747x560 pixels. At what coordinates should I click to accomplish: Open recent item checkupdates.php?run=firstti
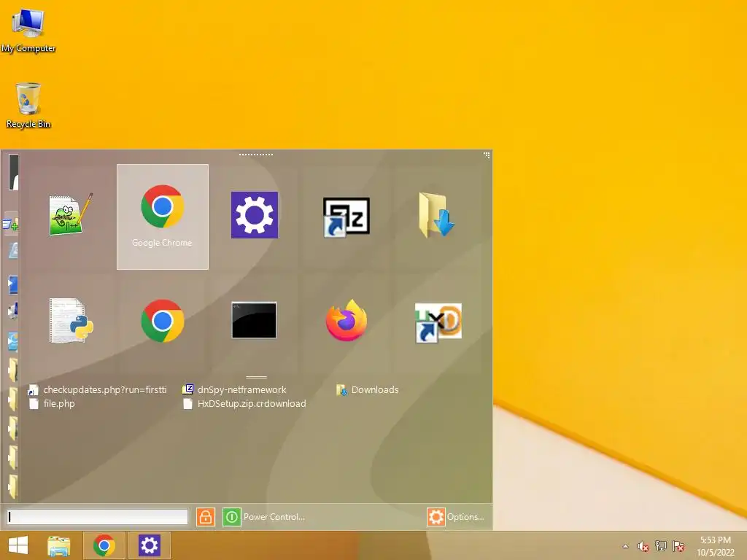click(x=98, y=390)
